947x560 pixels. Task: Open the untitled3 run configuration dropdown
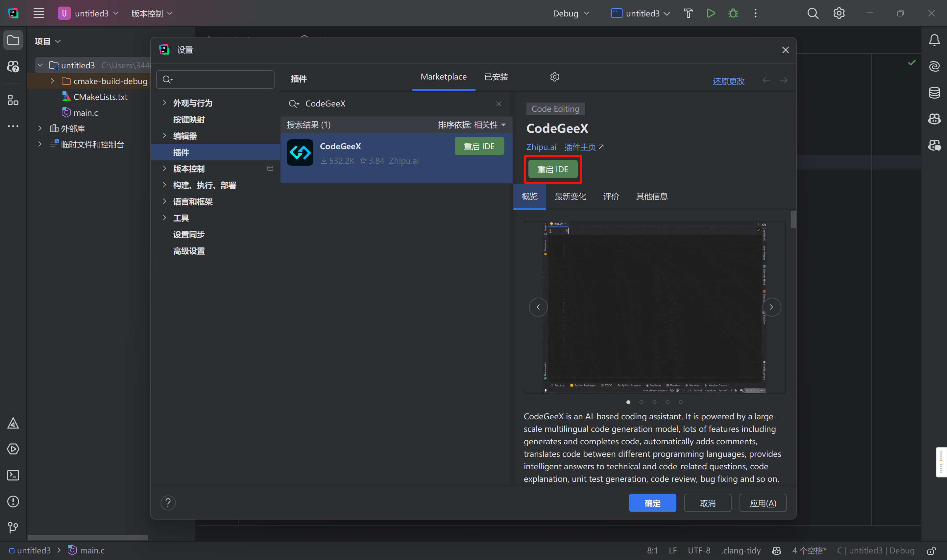[x=641, y=13]
